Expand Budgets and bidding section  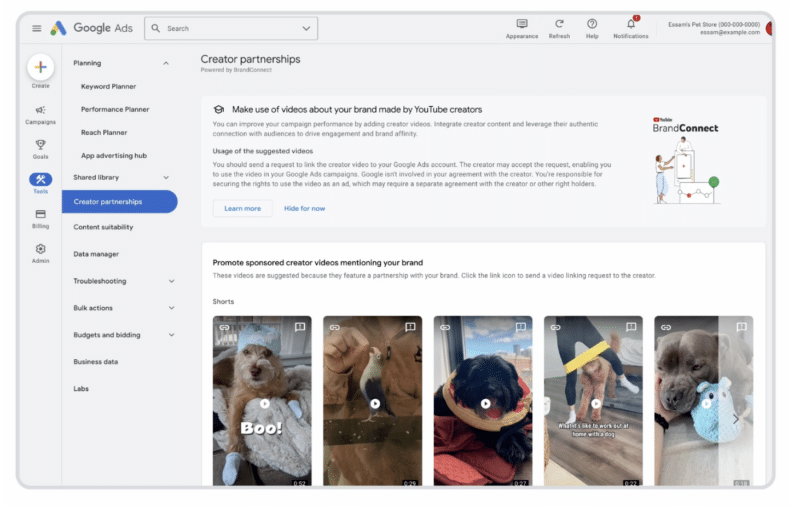171,335
